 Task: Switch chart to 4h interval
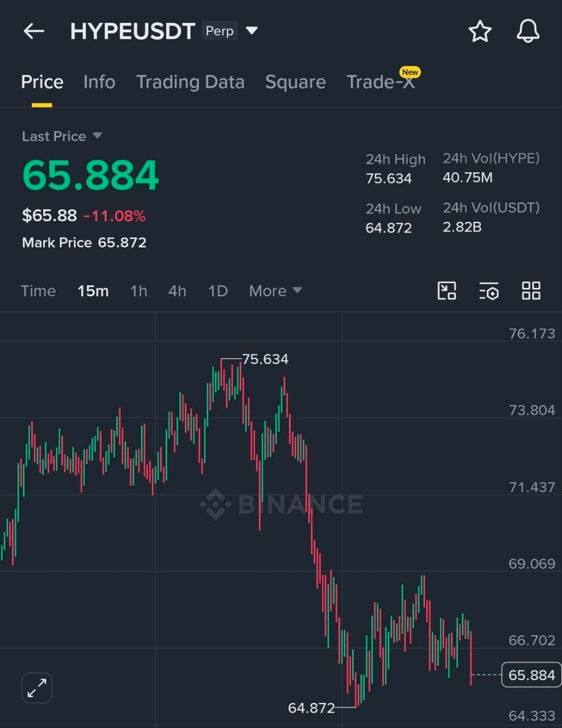(x=177, y=291)
